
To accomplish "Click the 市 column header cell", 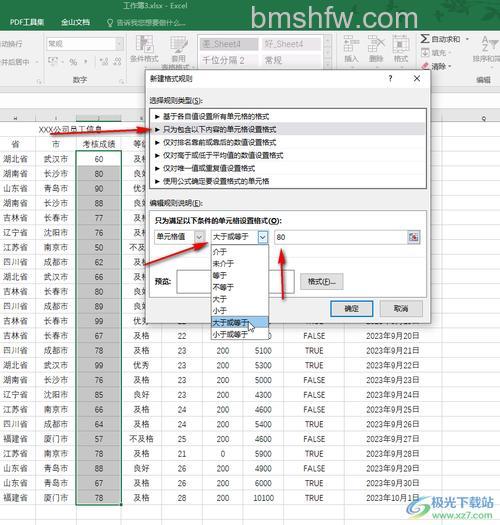I will [56, 144].
